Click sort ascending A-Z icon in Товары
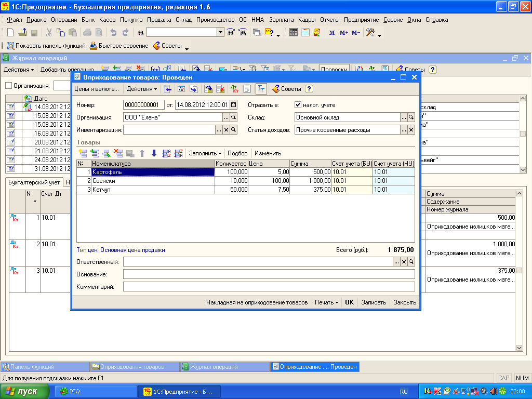 coord(166,153)
